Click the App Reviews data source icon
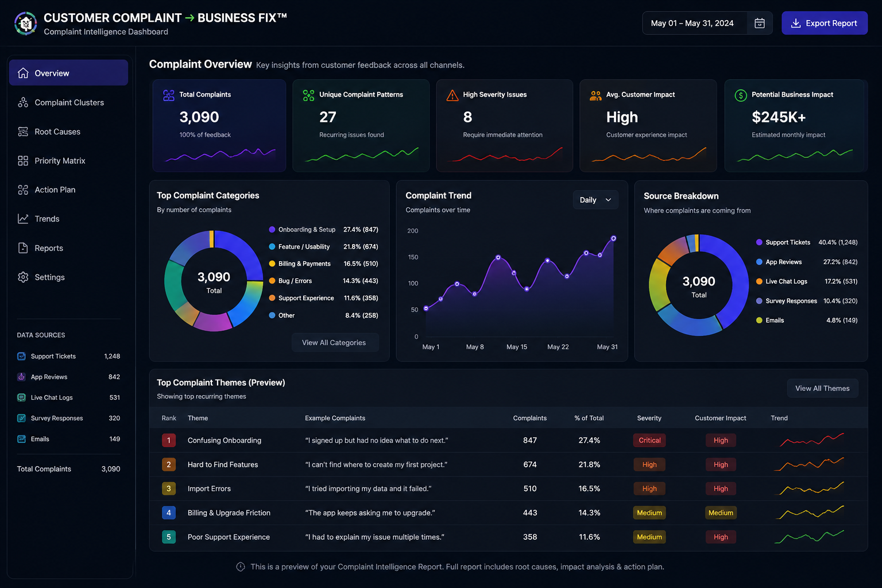Viewport: 882px width, 588px height. [x=21, y=377]
